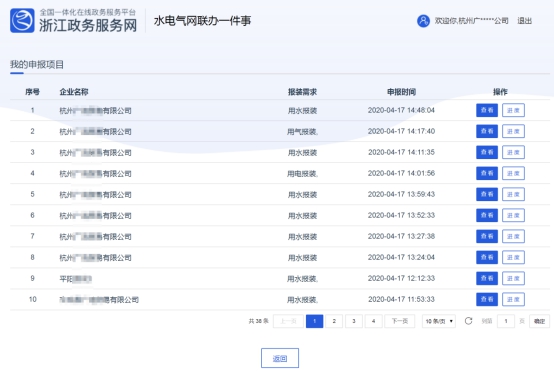
Task: Click timestamp 2020-04-17 12:12:33
Action: (x=401, y=278)
